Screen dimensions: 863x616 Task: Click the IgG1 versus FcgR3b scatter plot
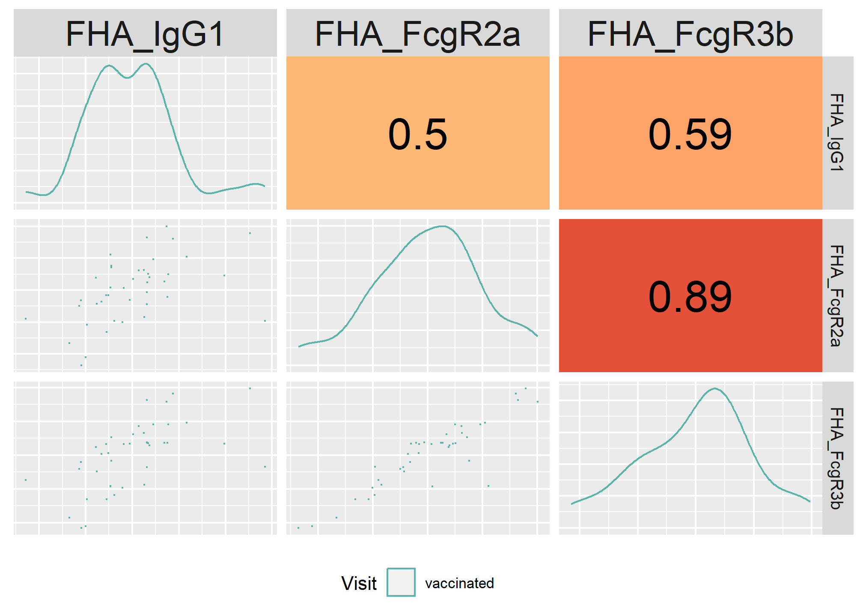tap(145, 458)
